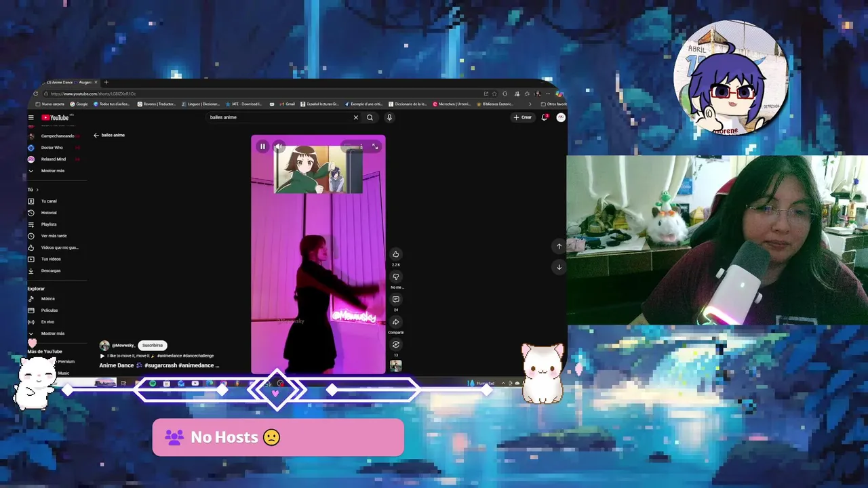Screen dimensions: 868x488
Task: Open Spotify on the taskbar
Action: [153, 384]
